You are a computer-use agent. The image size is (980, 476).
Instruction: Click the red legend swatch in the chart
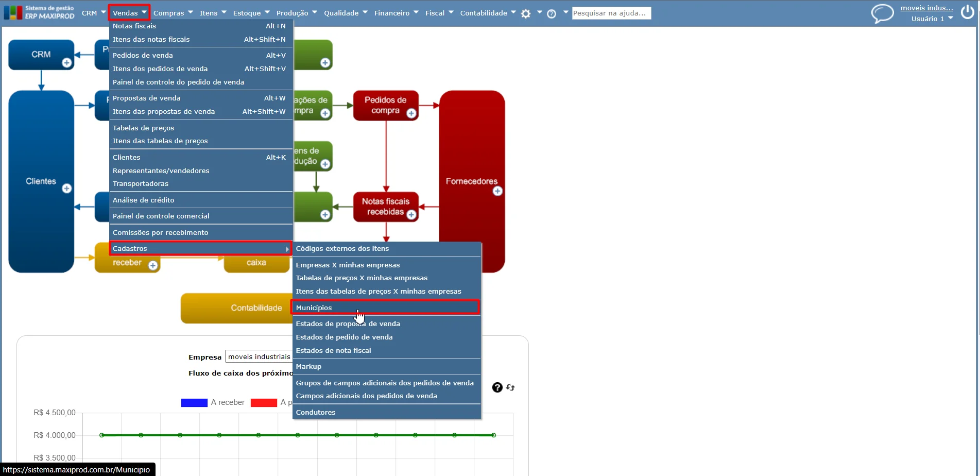pyautogui.click(x=264, y=402)
